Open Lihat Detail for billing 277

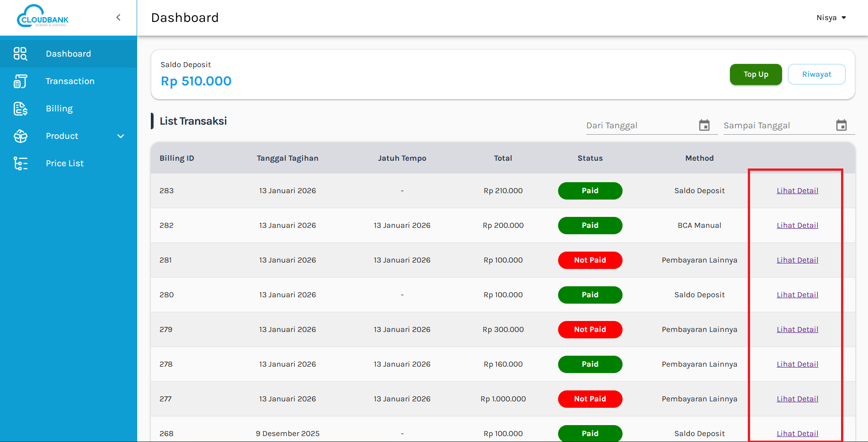797,399
